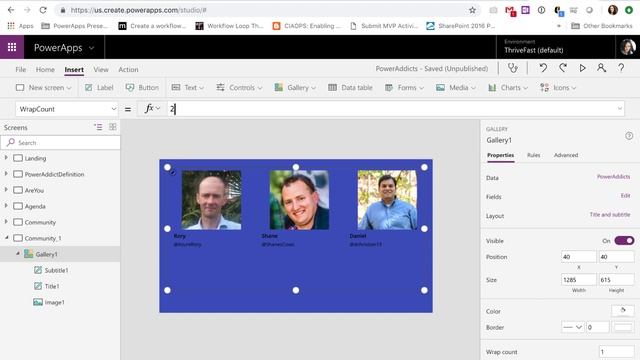Click the Title and subtitle layout link
Screen dimensions: 640x360
point(610,215)
